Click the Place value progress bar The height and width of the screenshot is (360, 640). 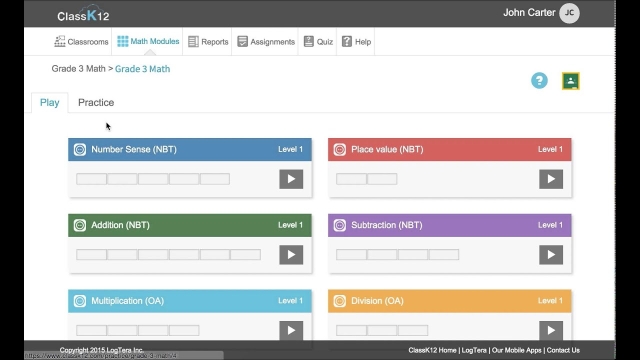(x=367, y=179)
